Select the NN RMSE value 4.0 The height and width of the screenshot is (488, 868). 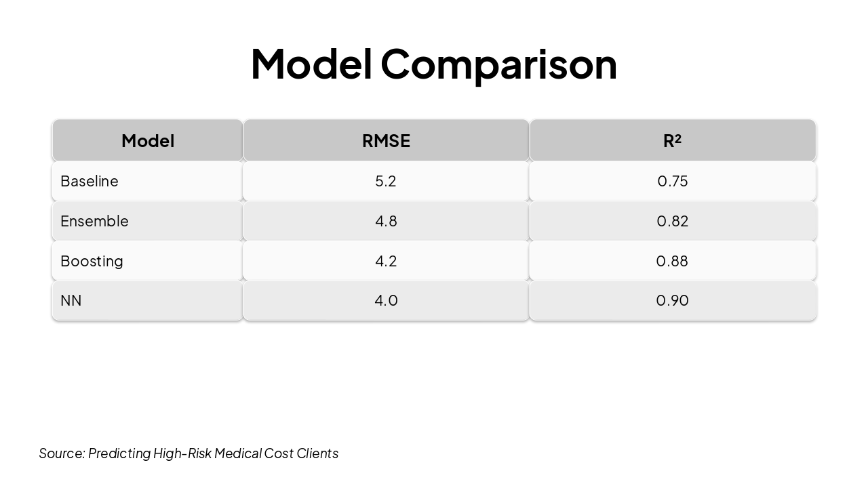click(x=386, y=300)
